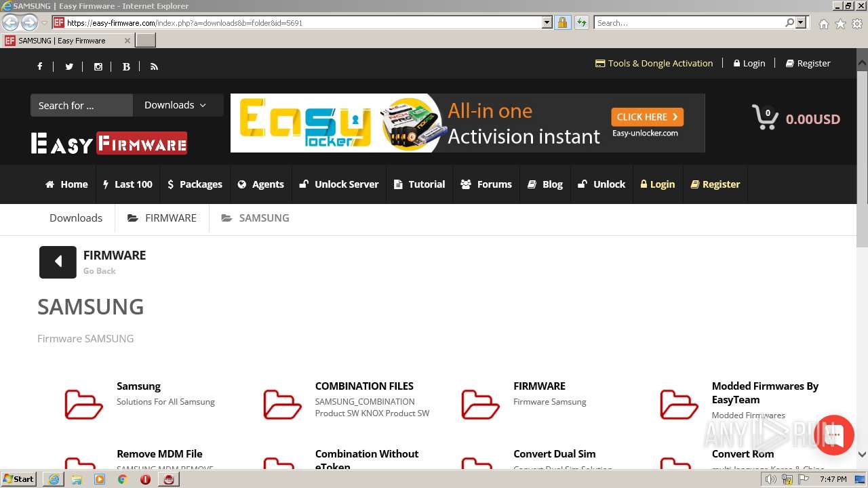The width and height of the screenshot is (868, 488).
Task: Open the Convert Dual Sim folder
Action: coord(555,454)
